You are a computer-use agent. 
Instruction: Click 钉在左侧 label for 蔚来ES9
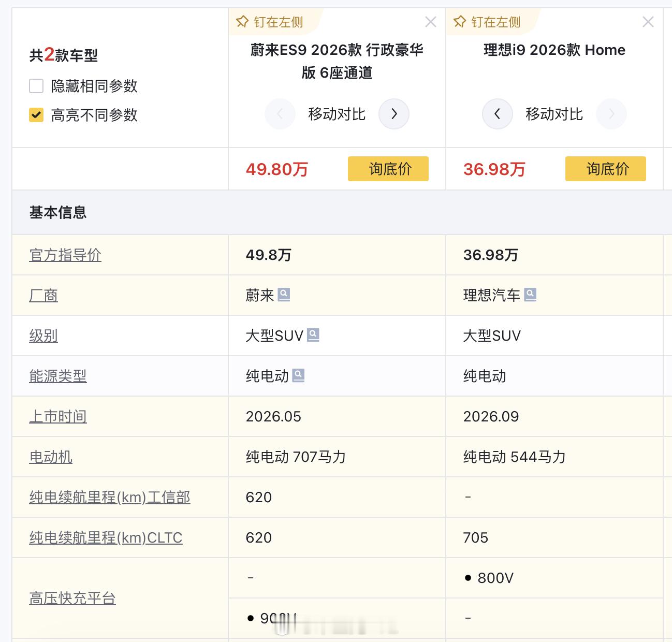[x=279, y=22]
